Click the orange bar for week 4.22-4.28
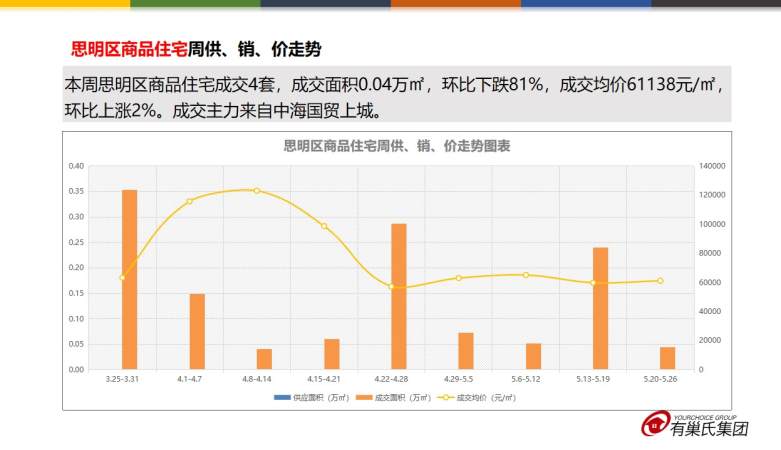The height and width of the screenshot is (450, 781). pyautogui.click(x=399, y=297)
